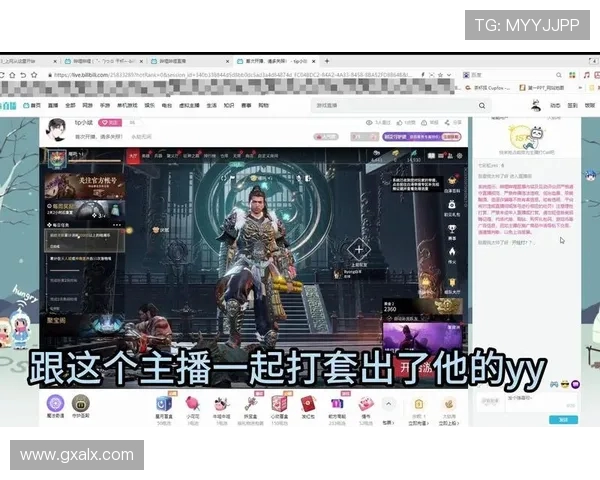This screenshot has width=600, height=480.
Task: Click the gold coin recharge icon
Action: tap(418, 404)
